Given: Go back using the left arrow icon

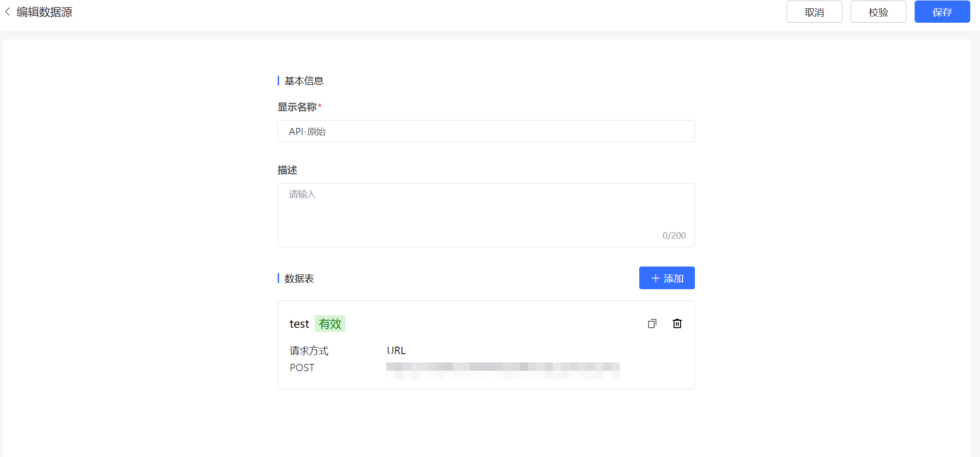Looking at the screenshot, I should [7, 12].
